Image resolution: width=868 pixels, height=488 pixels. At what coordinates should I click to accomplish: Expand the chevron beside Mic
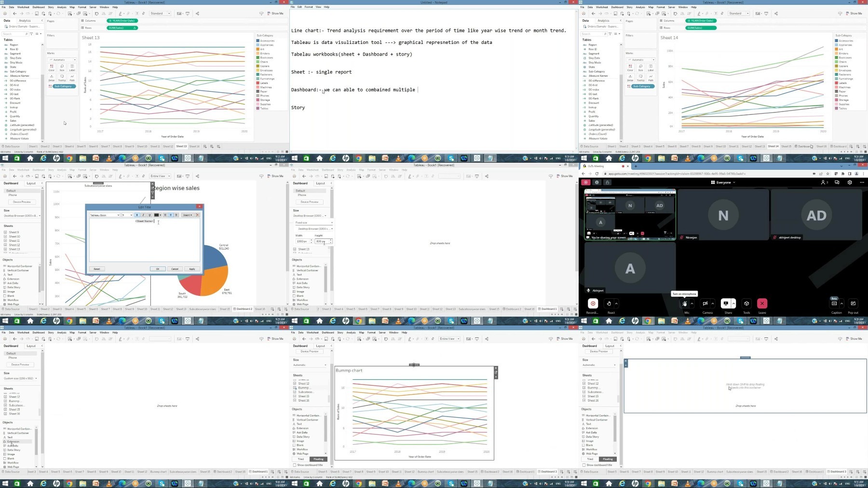(x=692, y=304)
